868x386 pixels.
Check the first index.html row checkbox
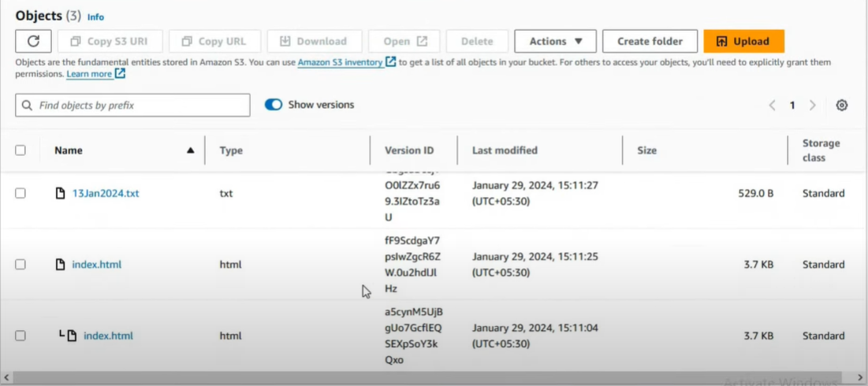pos(20,265)
